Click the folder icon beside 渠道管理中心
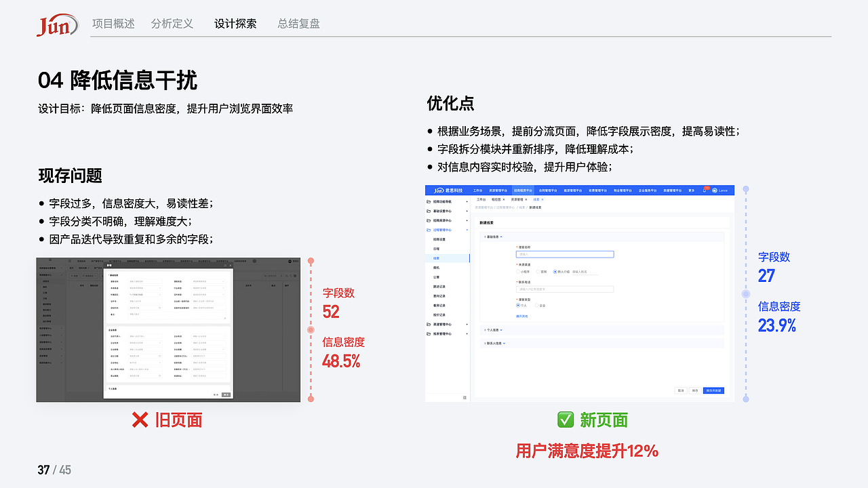Viewport: 868px width, 488px height. point(429,324)
